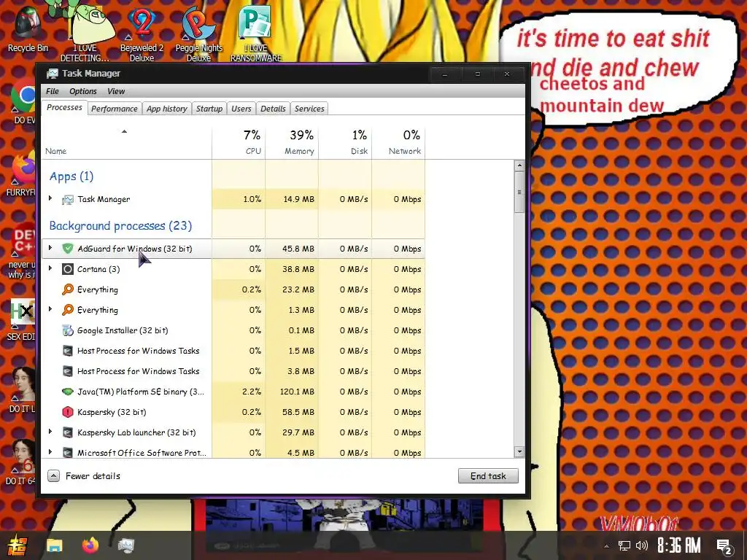Expand the AdGuard for Windows process
Screen dimensions: 747x560
[x=50, y=248]
